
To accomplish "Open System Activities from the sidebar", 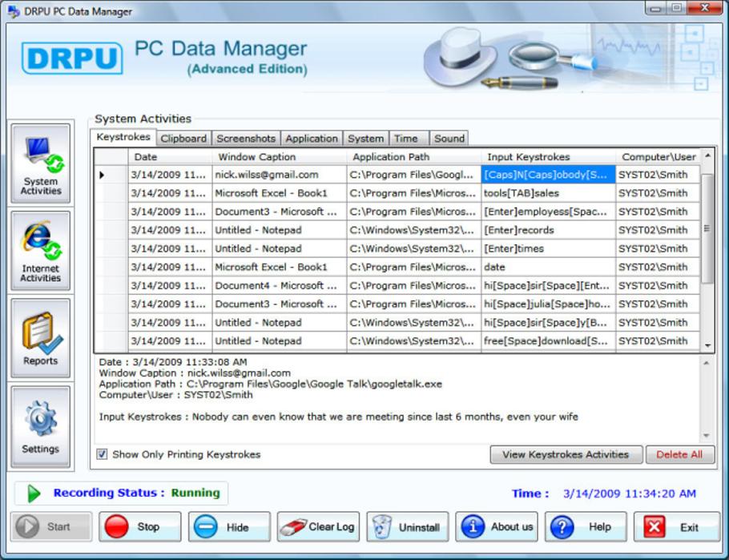I will coord(40,164).
